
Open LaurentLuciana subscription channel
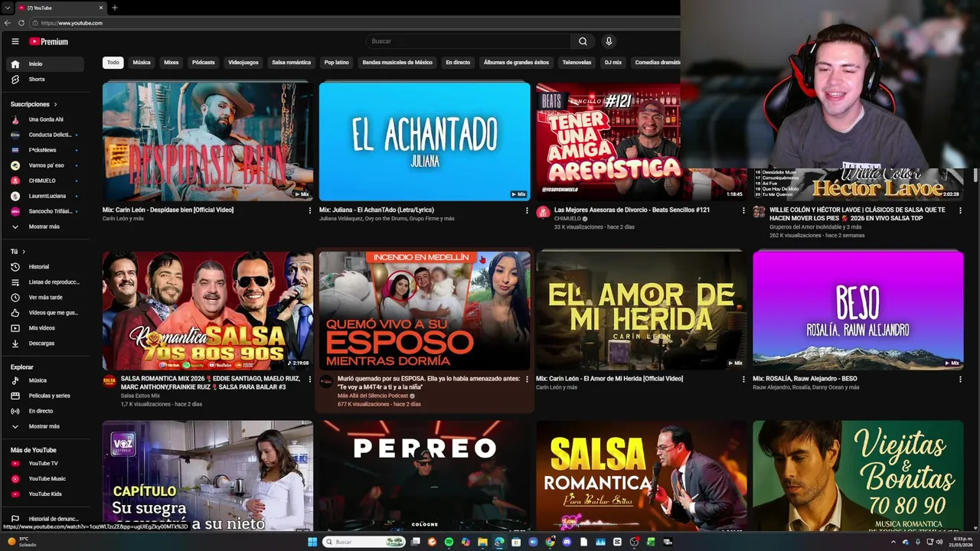tap(46, 196)
